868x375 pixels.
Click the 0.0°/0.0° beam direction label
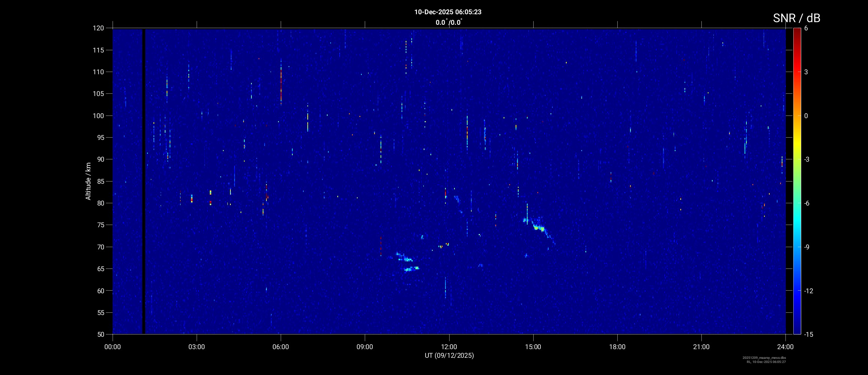(x=448, y=22)
